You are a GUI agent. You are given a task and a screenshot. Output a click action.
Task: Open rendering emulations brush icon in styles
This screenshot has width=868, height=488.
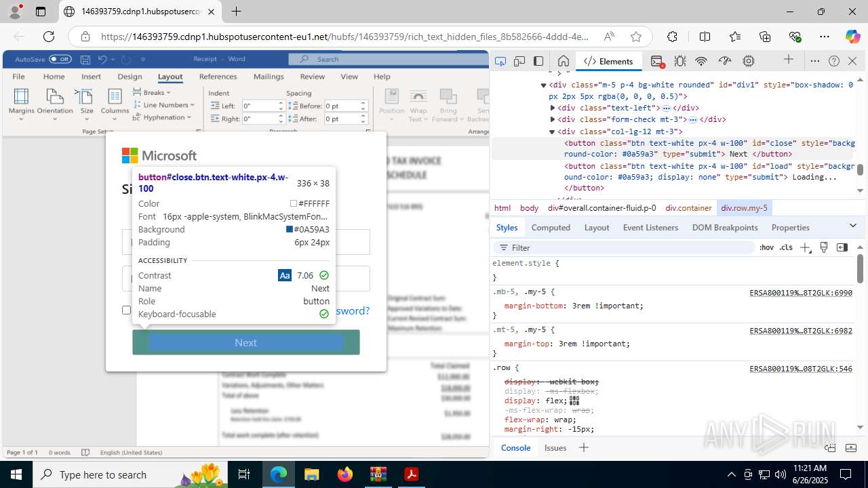824,247
